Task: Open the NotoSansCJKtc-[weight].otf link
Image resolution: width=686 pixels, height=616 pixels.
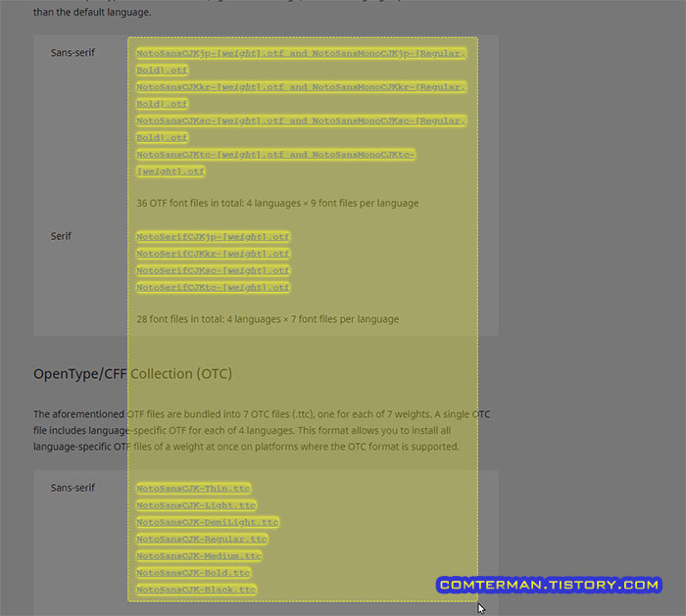Action: (x=211, y=155)
